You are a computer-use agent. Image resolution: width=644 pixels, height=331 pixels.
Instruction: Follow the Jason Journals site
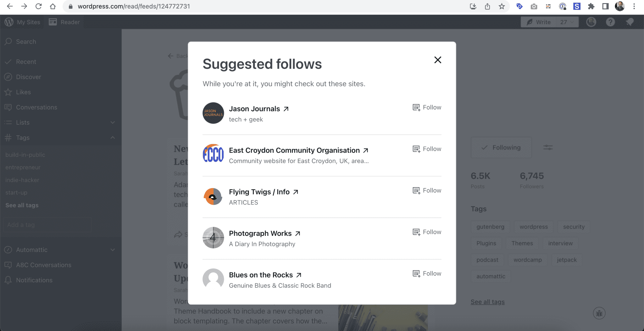427,107
